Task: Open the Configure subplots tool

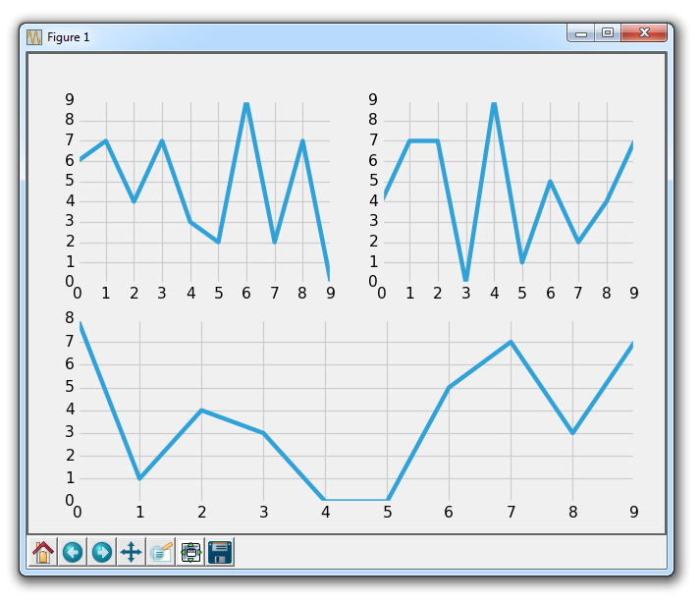Action: (x=190, y=552)
